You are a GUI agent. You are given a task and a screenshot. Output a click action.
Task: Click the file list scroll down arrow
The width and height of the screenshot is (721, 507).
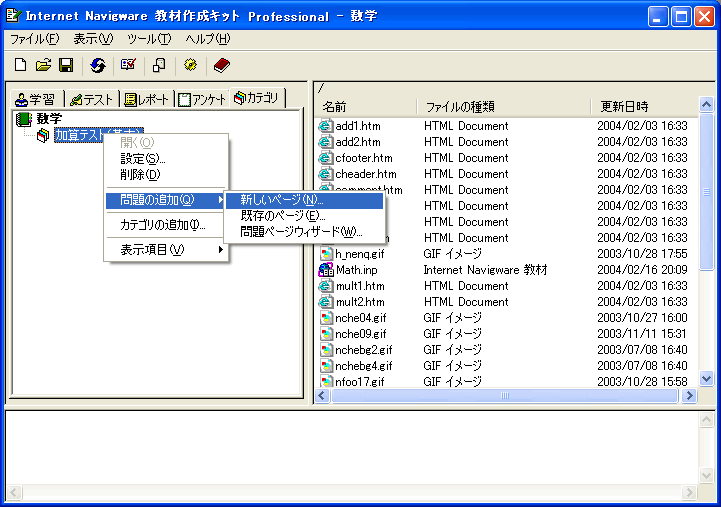coord(706,379)
